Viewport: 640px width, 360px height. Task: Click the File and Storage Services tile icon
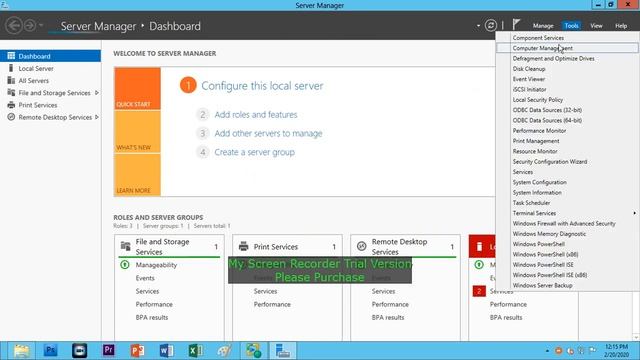point(125,246)
